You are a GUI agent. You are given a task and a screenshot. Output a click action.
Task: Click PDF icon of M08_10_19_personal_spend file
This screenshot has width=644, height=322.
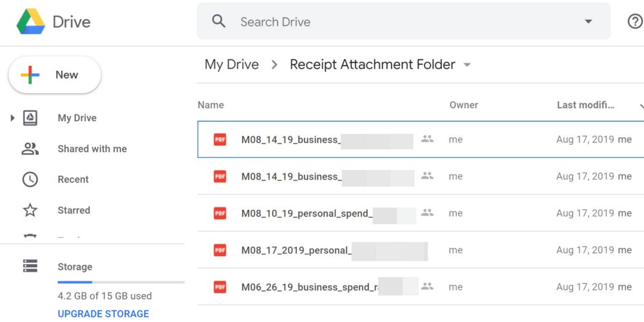(220, 213)
